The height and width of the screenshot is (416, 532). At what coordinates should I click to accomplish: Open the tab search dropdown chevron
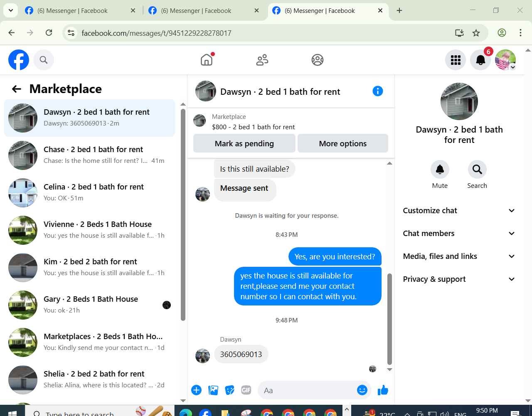point(10,10)
